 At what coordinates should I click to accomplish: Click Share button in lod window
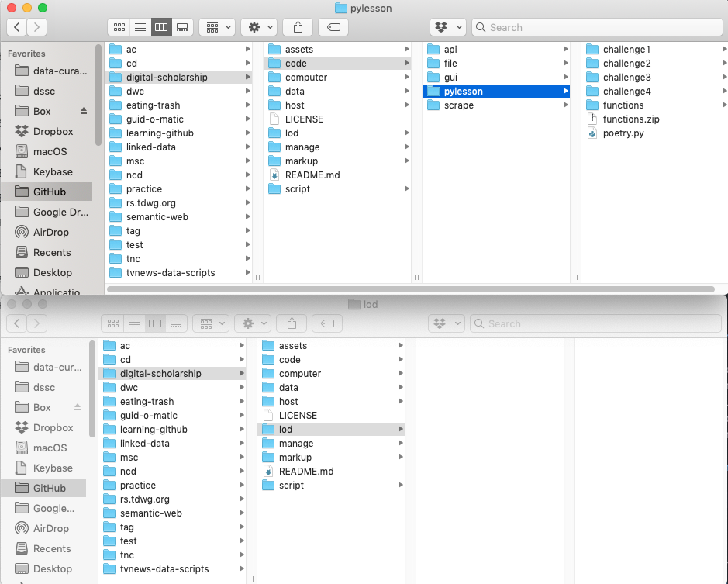point(292,323)
